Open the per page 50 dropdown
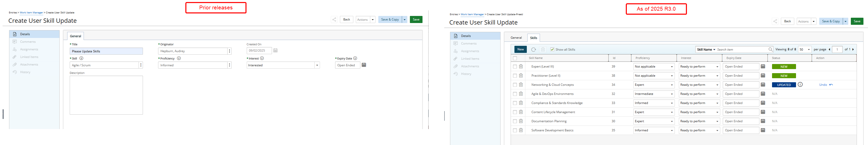The image size is (868, 145). point(805,50)
